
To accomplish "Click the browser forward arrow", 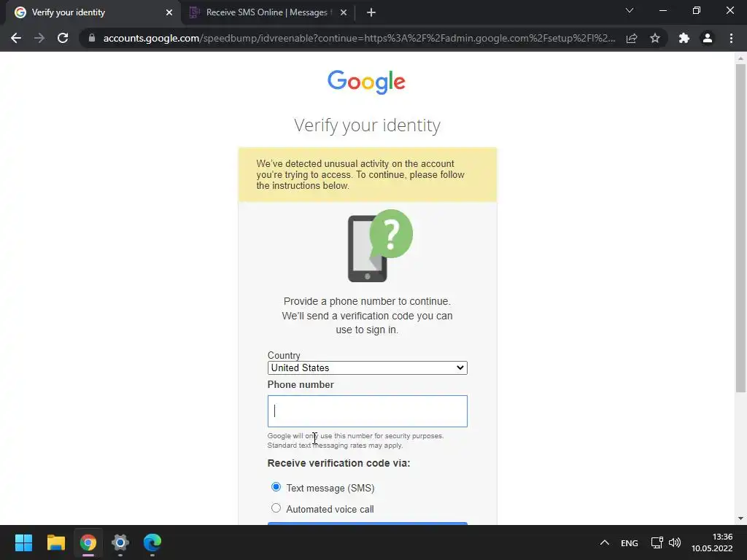I will [x=39, y=38].
